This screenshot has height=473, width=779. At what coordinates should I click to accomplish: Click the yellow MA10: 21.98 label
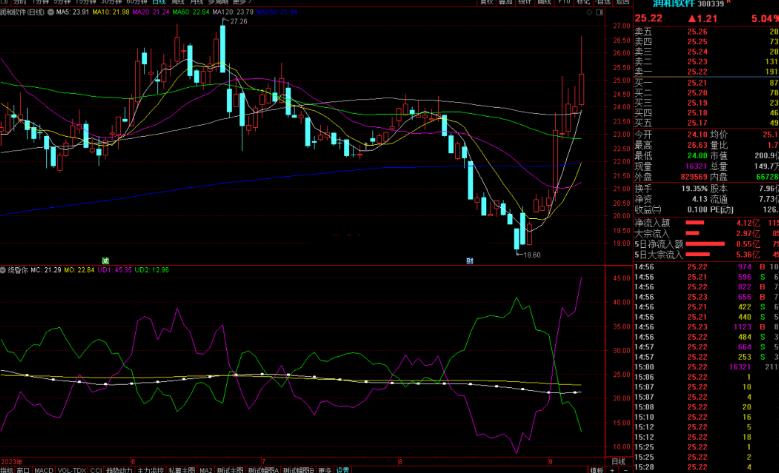(111, 12)
